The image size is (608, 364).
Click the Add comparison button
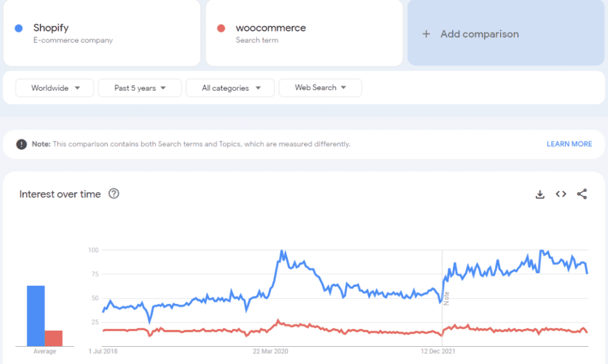click(480, 34)
